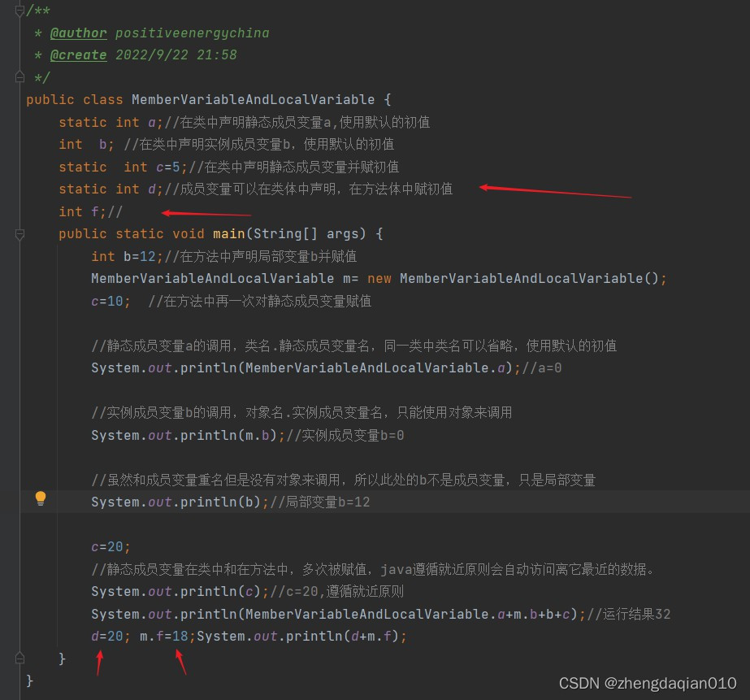Click the comment 局部变量b=12
Image resolution: width=750 pixels, height=700 pixels.
click(x=320, y=502)
